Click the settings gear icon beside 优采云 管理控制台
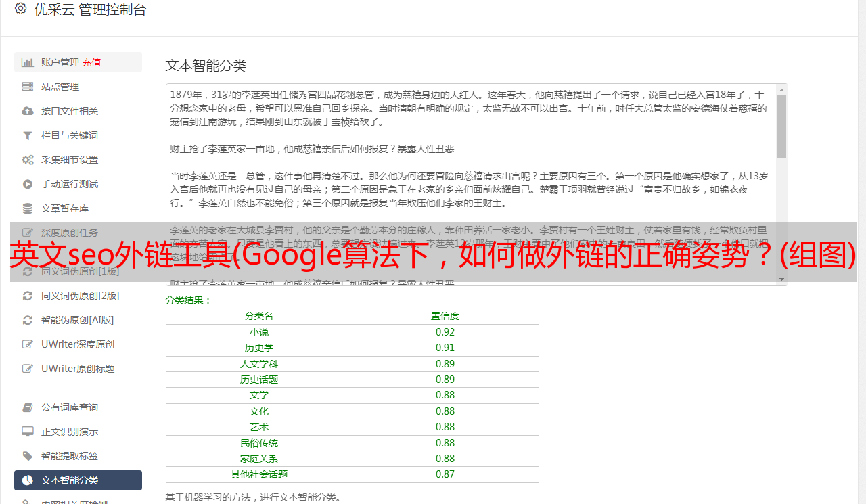This screenshot has height=504, width=866. coord(20,9)
